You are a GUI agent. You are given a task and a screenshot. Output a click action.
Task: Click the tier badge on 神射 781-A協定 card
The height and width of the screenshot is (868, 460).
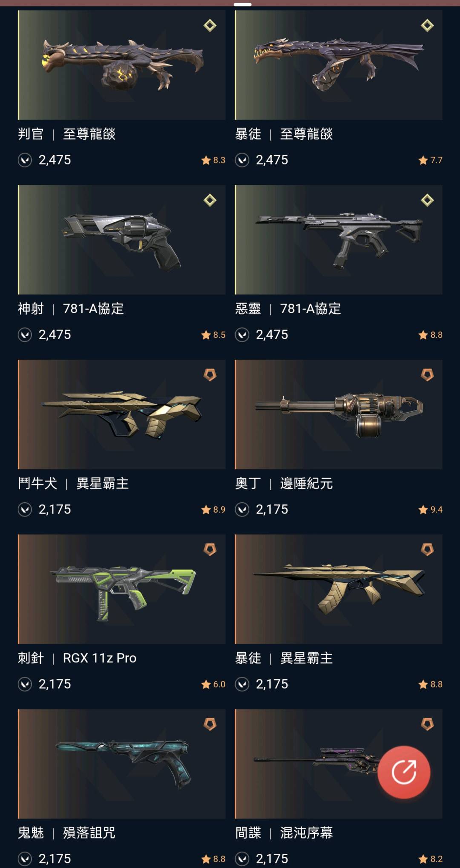point(210,200)
